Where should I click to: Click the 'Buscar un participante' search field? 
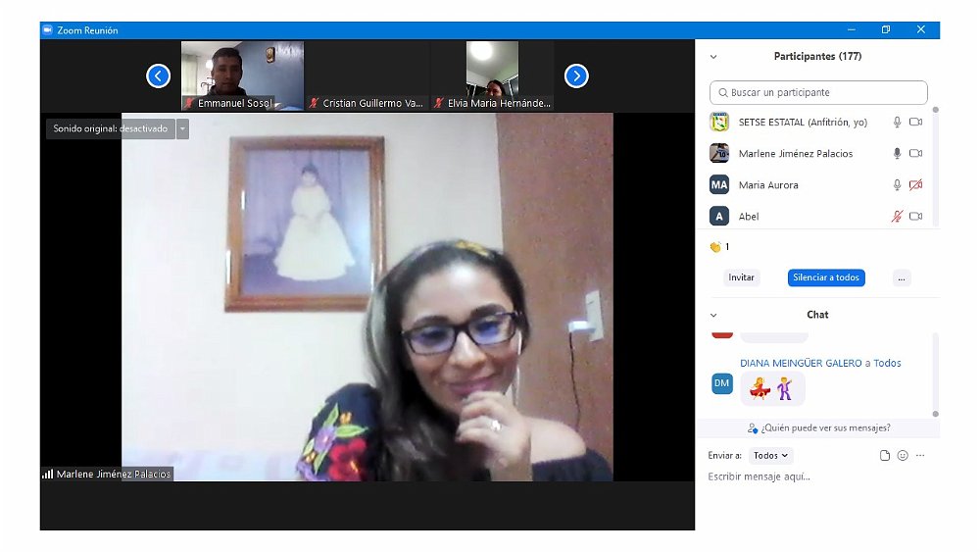pyautogui.click(x=818, y=92)
